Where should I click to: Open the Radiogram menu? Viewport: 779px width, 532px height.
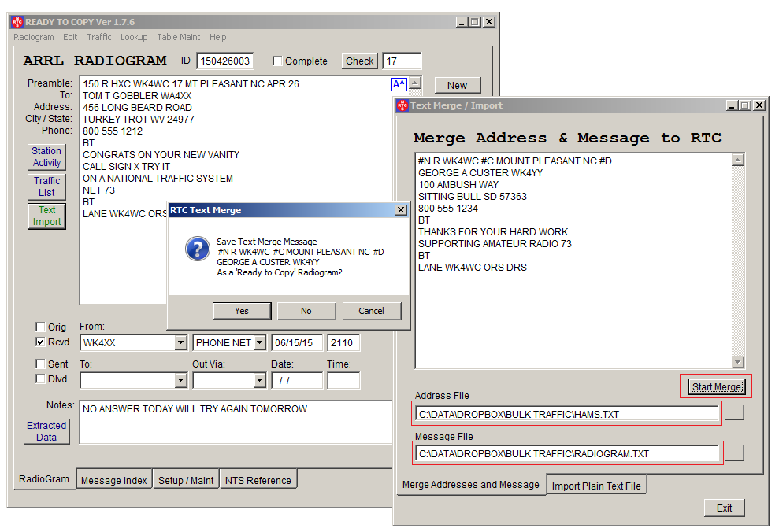tap(34, 37)
